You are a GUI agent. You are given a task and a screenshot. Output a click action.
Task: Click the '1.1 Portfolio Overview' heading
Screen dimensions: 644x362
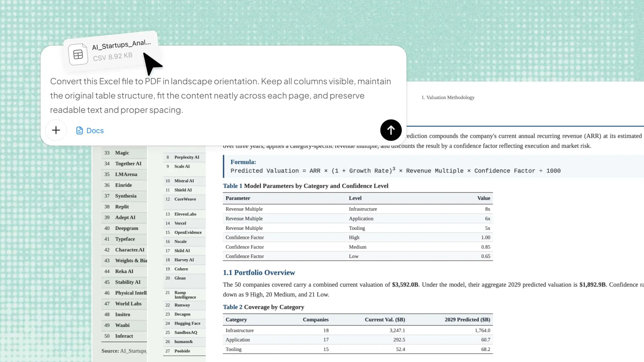pyautogui.click(x=259, y=272)
